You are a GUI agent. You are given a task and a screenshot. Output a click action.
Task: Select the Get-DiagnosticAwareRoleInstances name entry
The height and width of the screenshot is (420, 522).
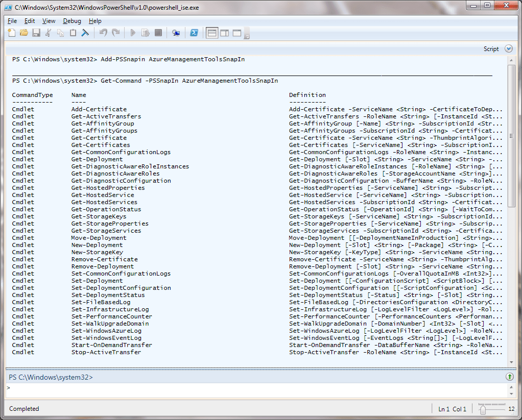click(130, 166)
